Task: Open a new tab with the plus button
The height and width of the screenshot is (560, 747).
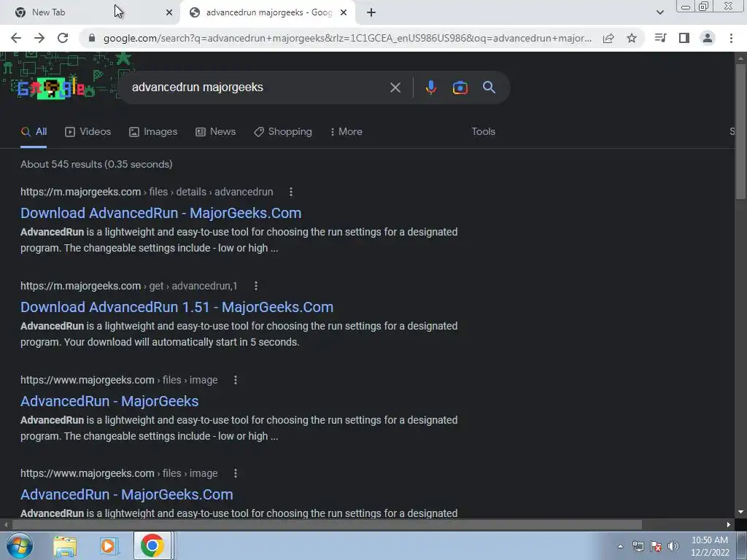Action: [371, 12]
